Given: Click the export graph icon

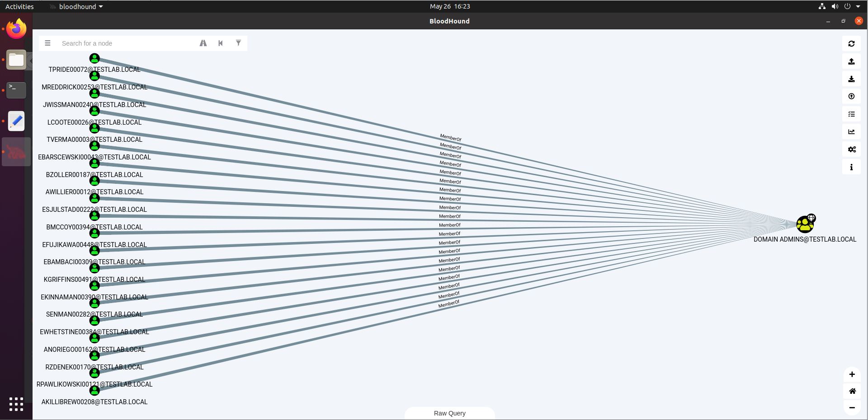Looking at the screenshot, I should pyautogui.click(x=851, y=61).
